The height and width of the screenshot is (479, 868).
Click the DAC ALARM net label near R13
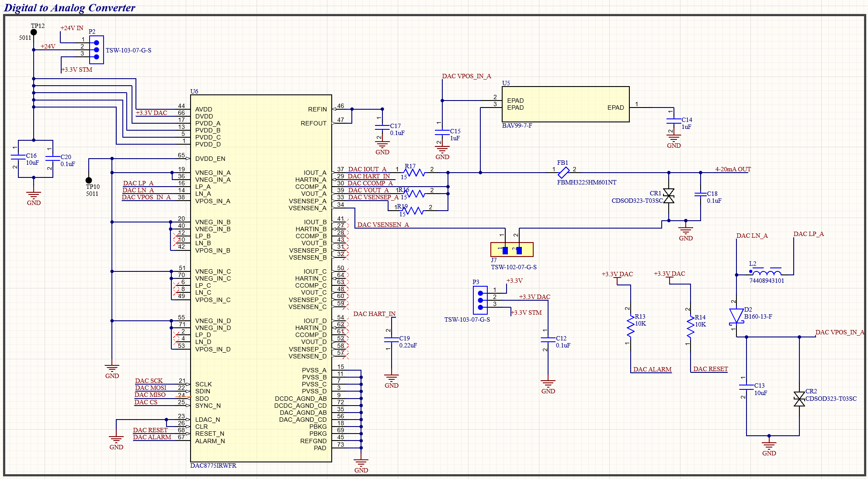tap(652, 369)
